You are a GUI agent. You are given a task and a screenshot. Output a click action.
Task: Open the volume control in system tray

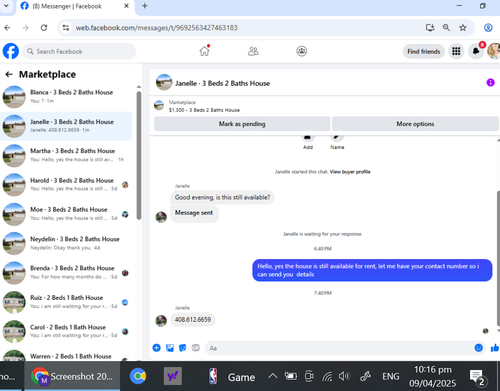344,376
